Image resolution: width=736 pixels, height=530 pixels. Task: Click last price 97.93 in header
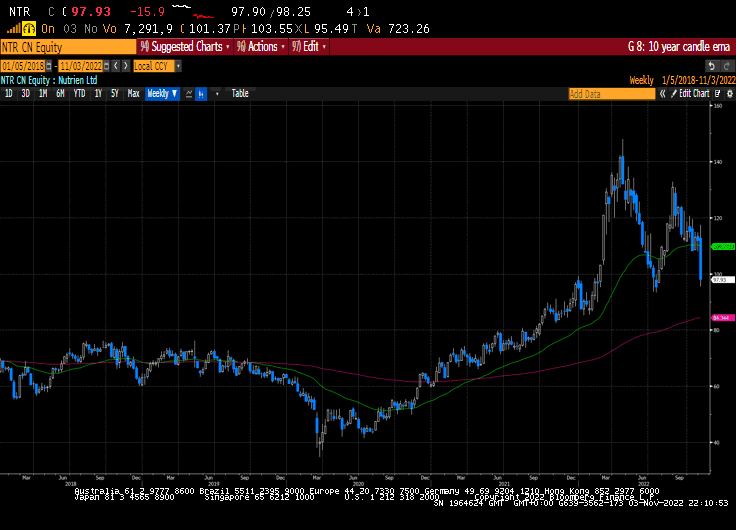(x=91, y=12)
